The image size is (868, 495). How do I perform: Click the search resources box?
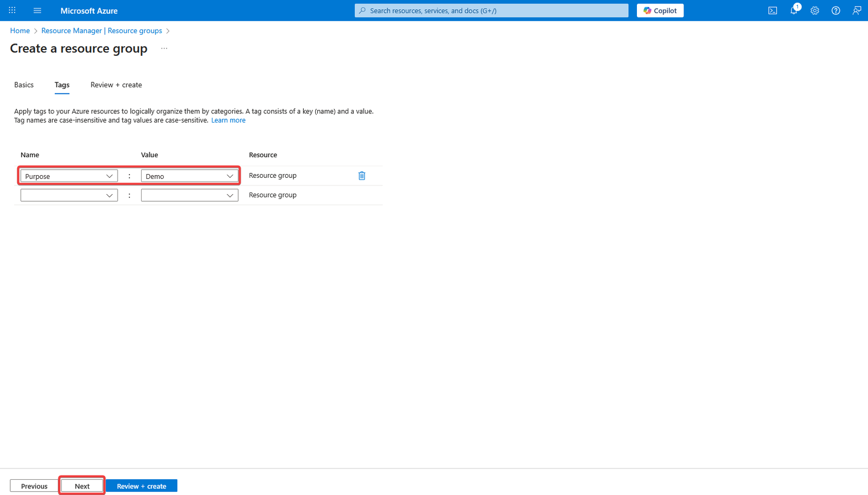point(491,10)
